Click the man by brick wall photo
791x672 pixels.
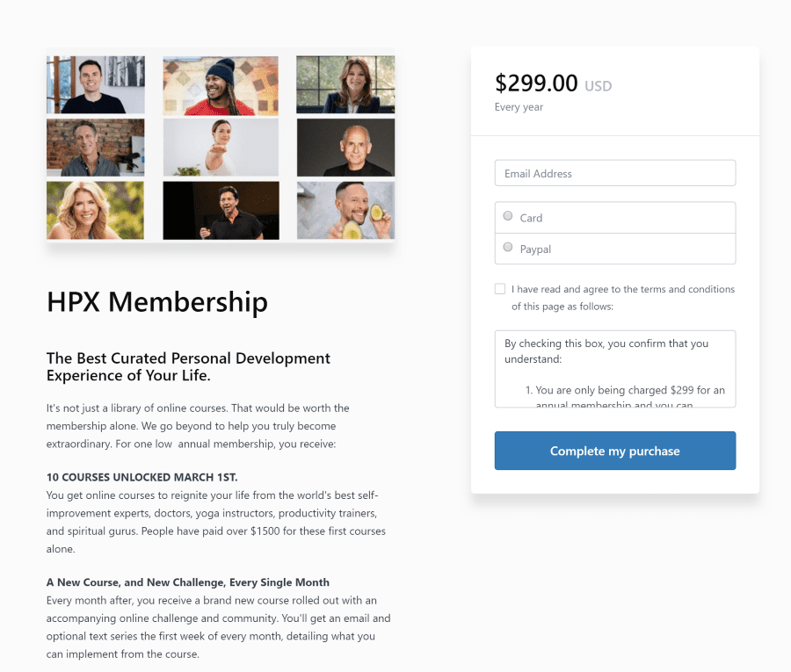[95, 148]
